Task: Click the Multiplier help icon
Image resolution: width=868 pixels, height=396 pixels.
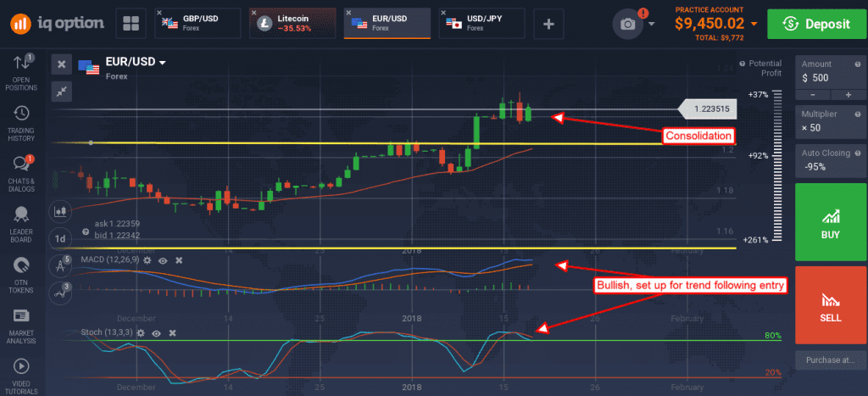Action: pyautogui.click(x=858, y=114)
